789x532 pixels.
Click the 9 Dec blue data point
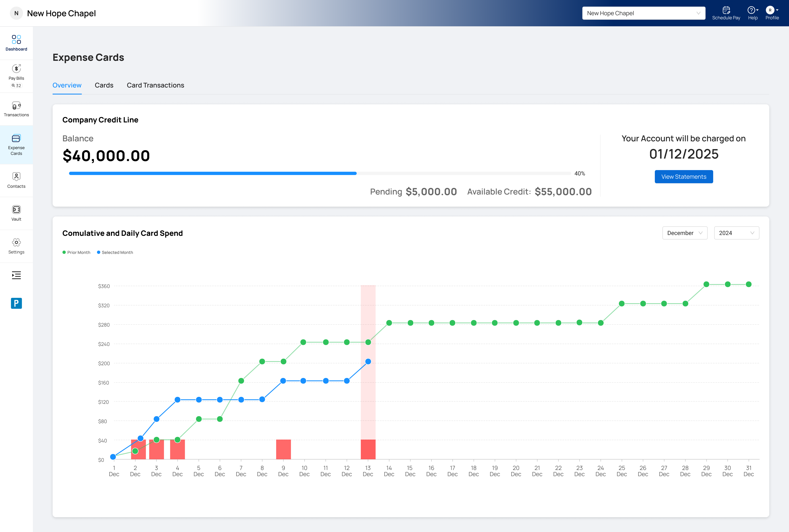[283, 381]
